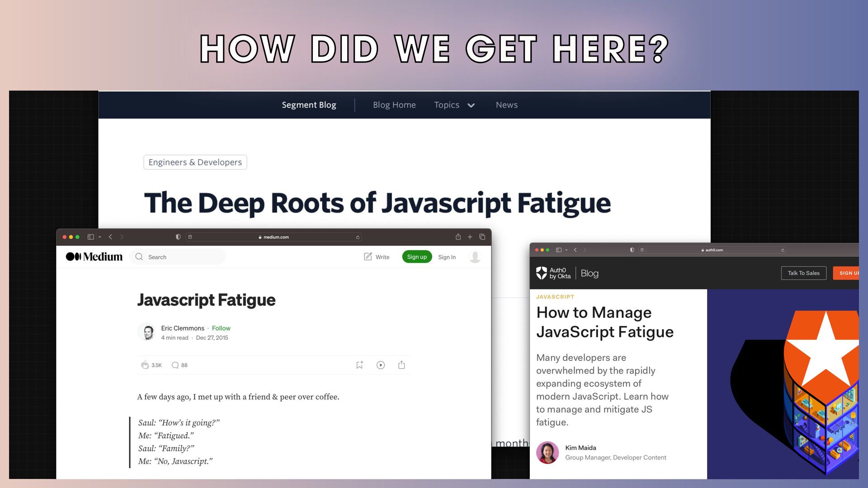The width and height of the screenshot is (868, 488).
Task: Open sidebar dropdown chevron in medium.com window
Action: point(100,237)
